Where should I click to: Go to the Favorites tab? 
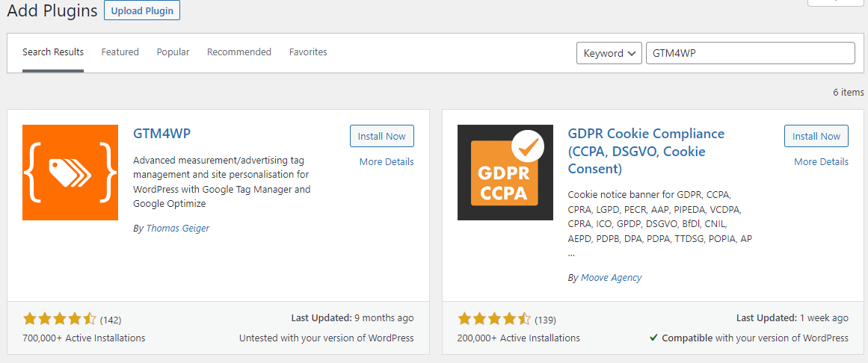pos(308,52)
